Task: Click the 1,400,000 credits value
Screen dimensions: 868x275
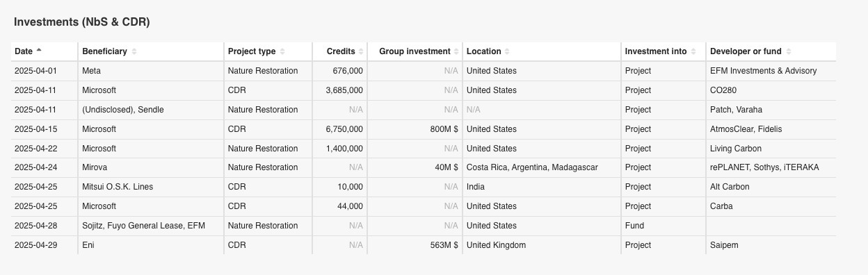Action: [x=344, y=149]
